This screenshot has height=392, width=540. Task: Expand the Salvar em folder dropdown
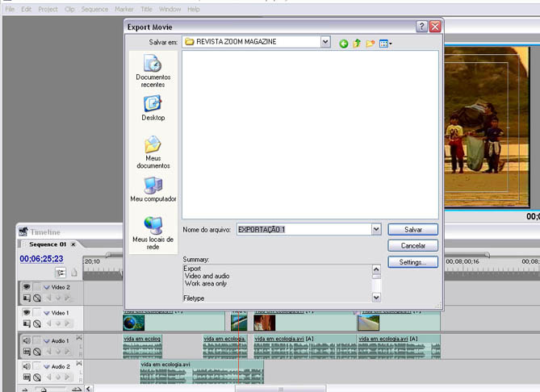pos(325,41)
